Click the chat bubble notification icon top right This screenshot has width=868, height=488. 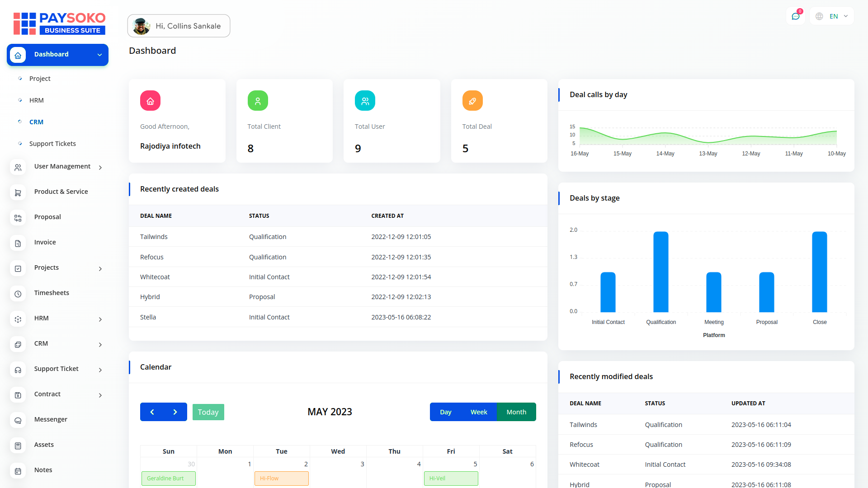[796, 16]
